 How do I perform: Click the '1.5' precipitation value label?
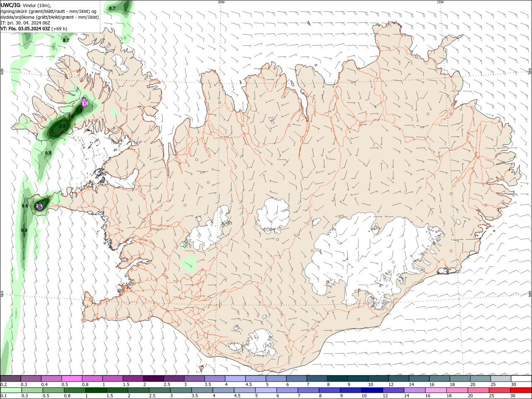(79, 110)
